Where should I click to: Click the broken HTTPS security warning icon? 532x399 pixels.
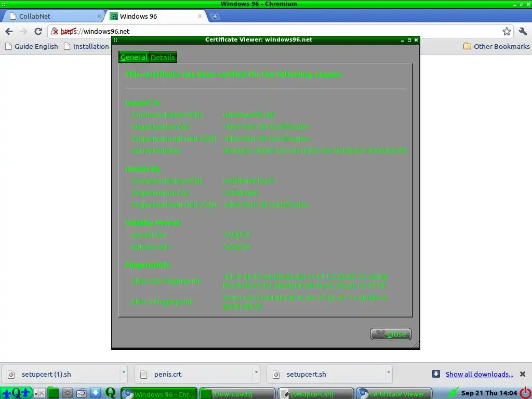(55, 32)
